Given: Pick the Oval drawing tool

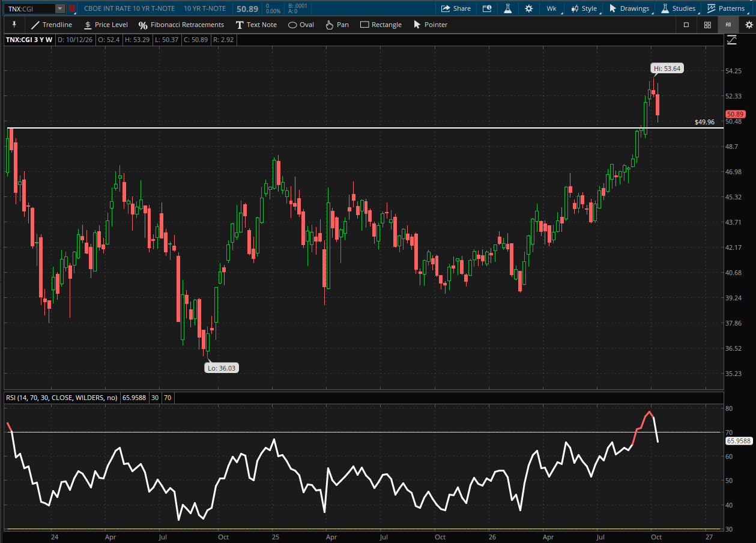Looking at the screenshot, I should point(301,25).
